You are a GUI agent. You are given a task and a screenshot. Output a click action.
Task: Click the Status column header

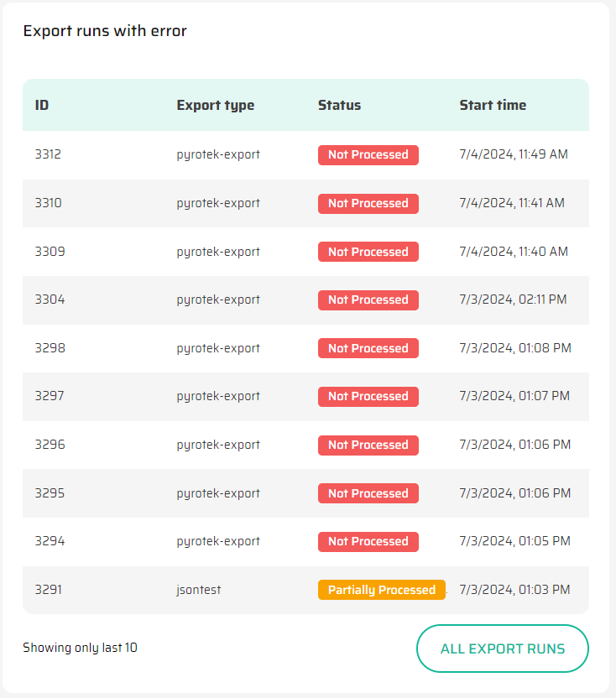[x=339, y=106]
